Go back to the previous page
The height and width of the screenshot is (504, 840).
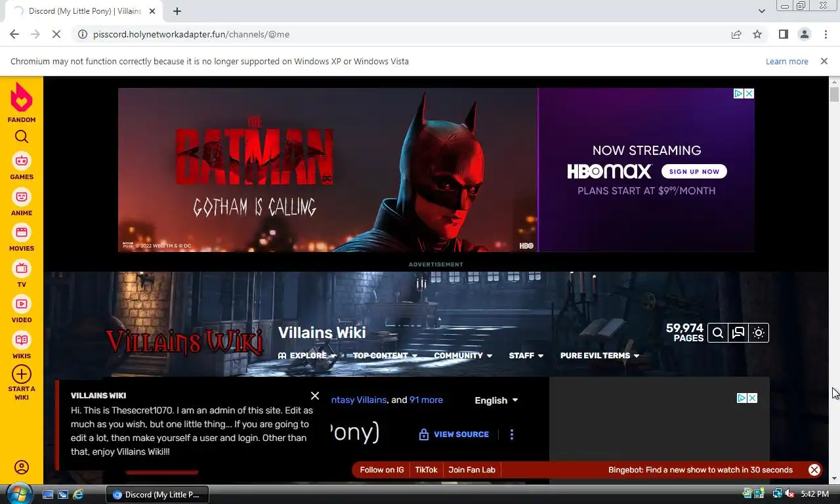point(14,34)
